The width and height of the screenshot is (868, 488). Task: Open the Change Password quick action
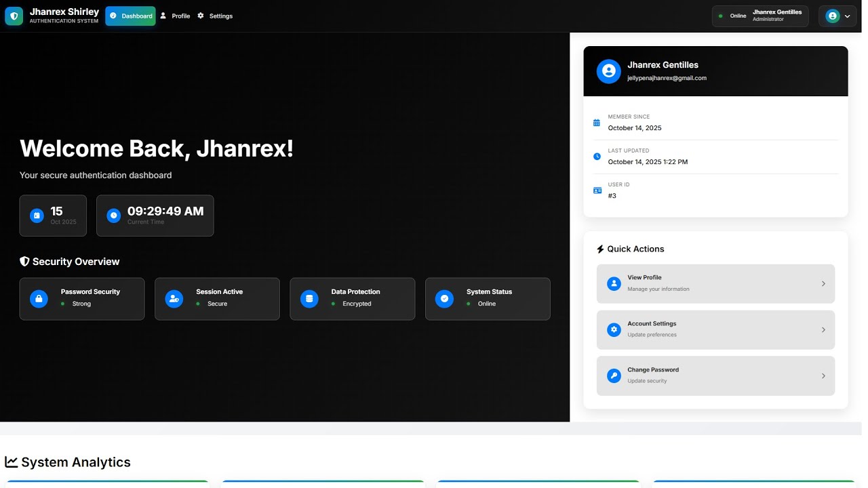point(715,375)
